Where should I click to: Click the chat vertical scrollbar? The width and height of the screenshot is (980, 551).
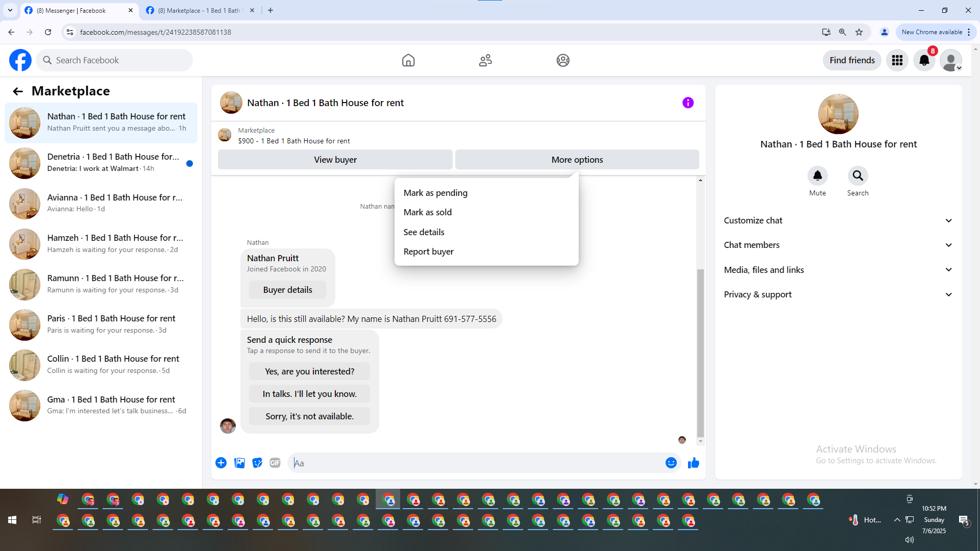[x=700, y=352]
